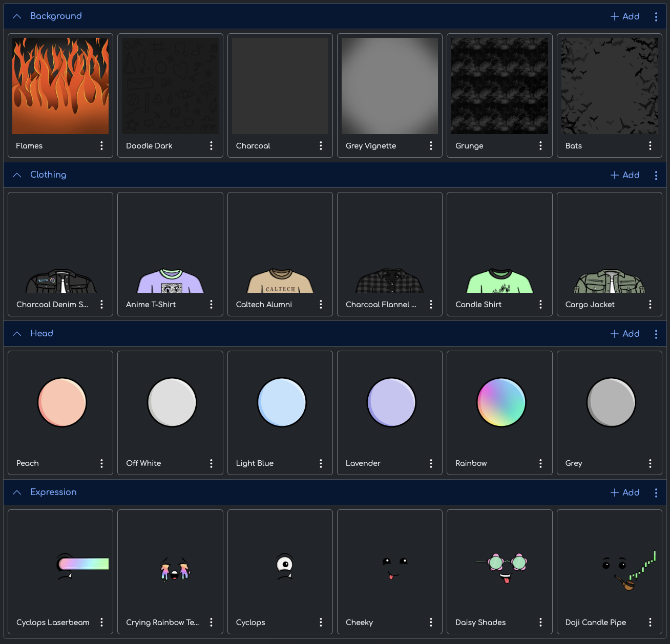Screen dimensions: 670x644
Task: Open the Caltech Alumni card options menu
Action: 321,305
